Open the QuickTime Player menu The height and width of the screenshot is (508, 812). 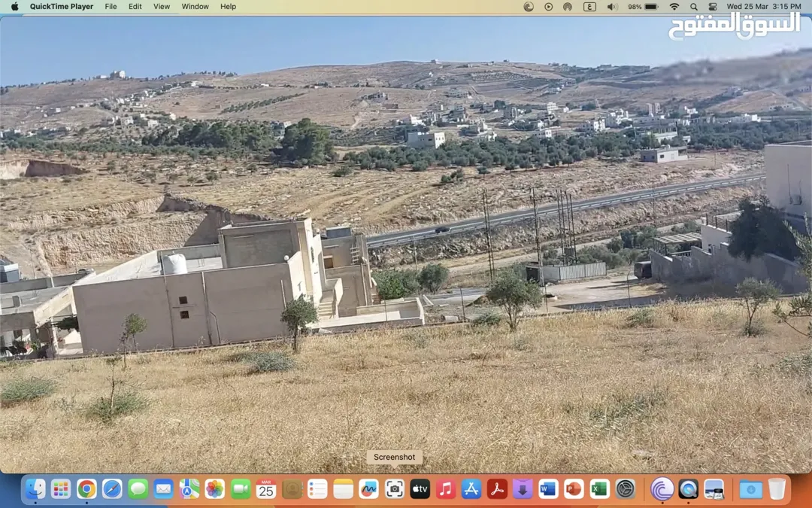62,6
